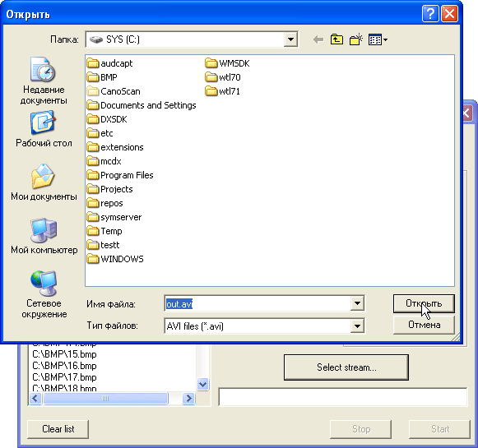Select the Program Files folder
The image size is (478, 448).
point(120,175)
